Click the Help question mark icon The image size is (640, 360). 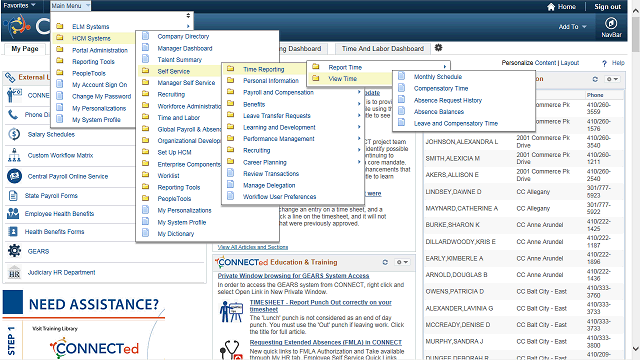click(604, 63)
